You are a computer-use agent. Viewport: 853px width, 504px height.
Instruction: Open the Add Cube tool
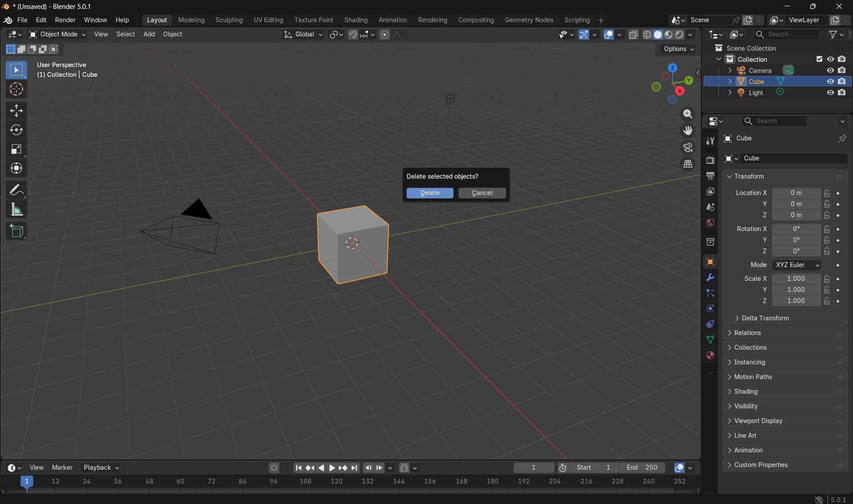coord(16,231)
